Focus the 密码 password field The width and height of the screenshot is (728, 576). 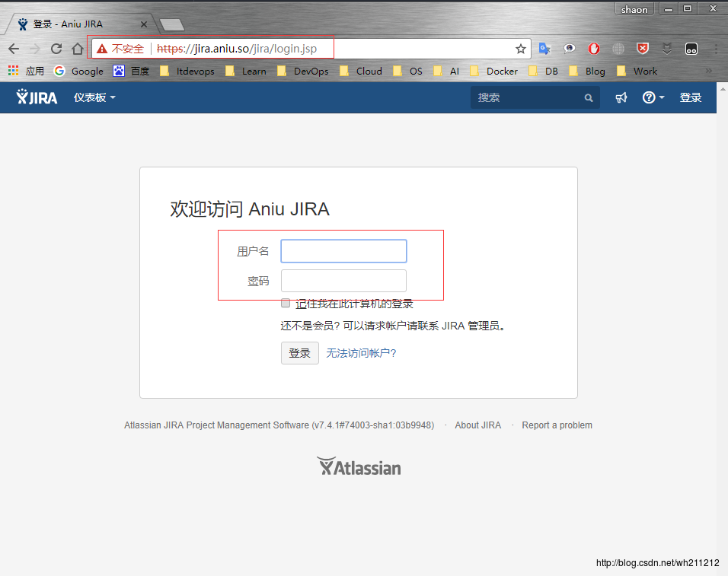coord(343,281)
